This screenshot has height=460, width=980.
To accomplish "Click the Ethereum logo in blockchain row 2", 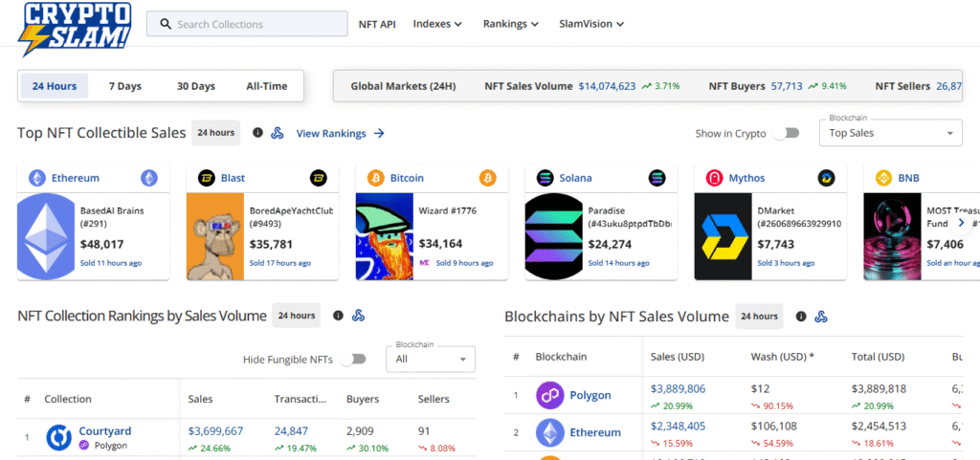I will (x=549, y=432).
